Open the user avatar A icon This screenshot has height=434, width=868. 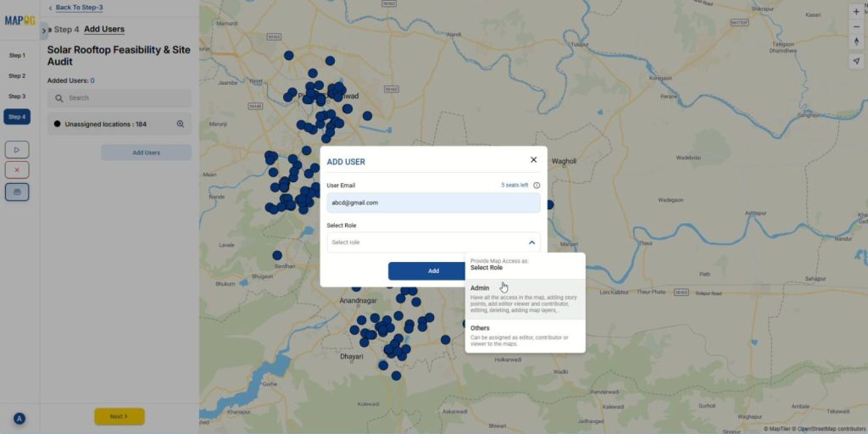[x=19, y=419]
